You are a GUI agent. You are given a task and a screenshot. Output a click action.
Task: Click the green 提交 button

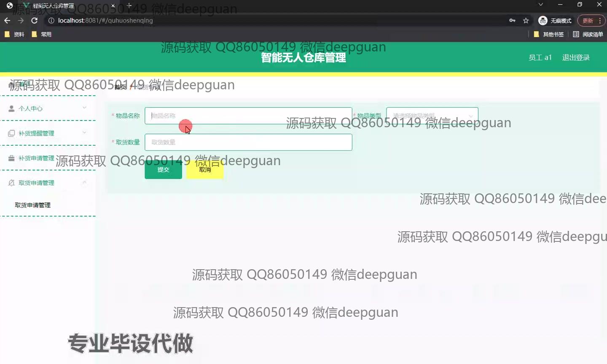[163, 170]
